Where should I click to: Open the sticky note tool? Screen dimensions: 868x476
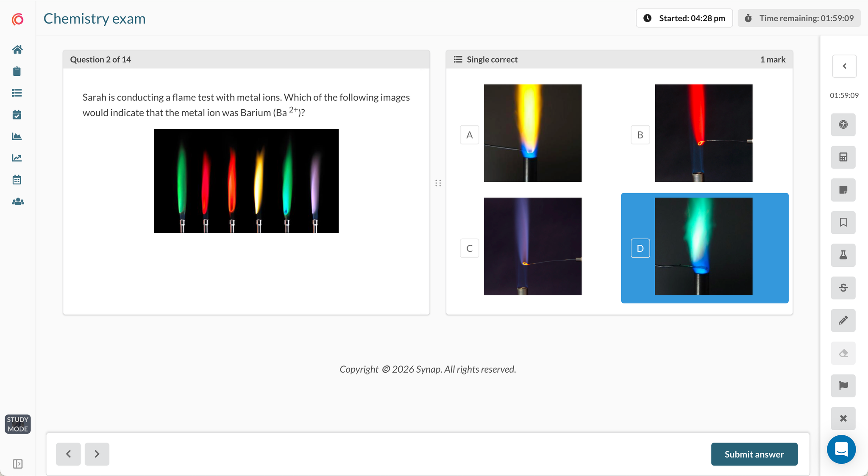point(843,190)
